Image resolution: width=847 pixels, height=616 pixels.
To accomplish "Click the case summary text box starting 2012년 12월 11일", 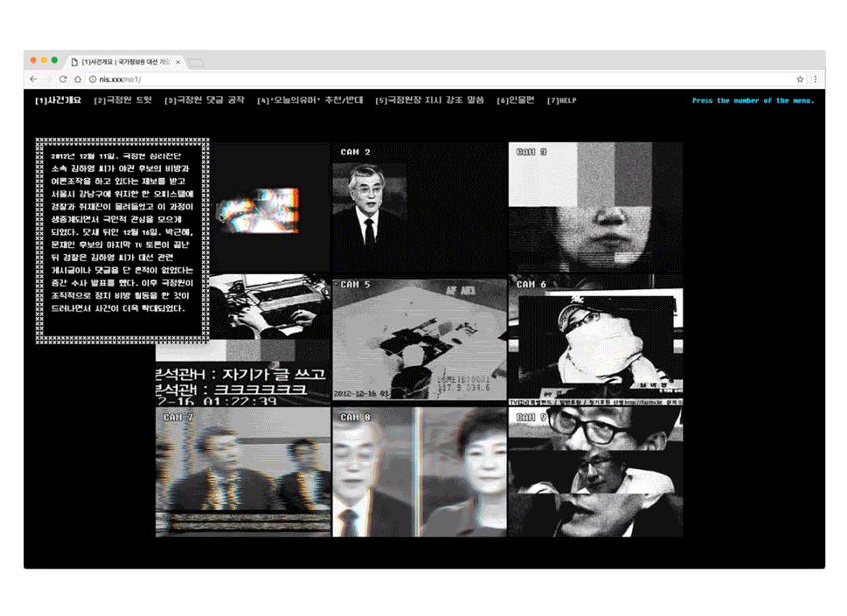I will [123, 240].
